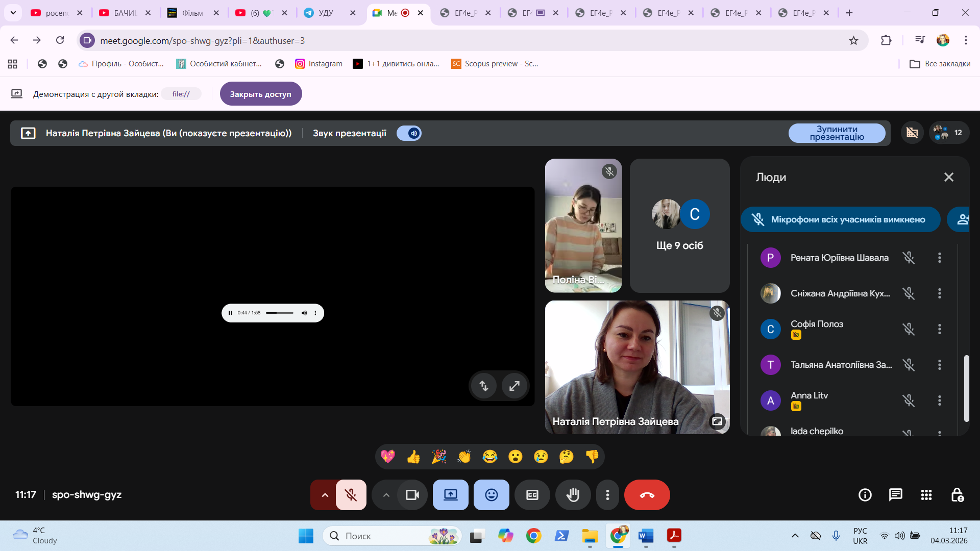Click the red leave call button
This screenshot has width=980, height=551.
[x=647, y=495]
